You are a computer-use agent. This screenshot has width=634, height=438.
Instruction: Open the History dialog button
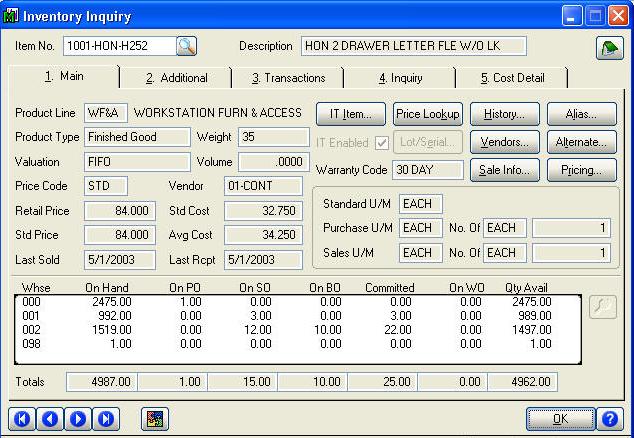point(505,114)
